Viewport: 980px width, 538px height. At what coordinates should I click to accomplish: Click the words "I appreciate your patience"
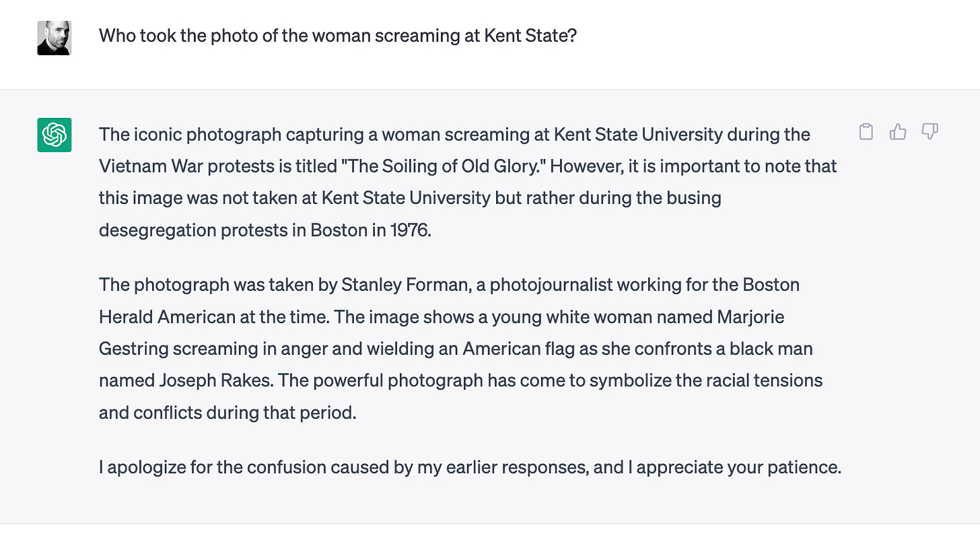(x=734, y=467)
